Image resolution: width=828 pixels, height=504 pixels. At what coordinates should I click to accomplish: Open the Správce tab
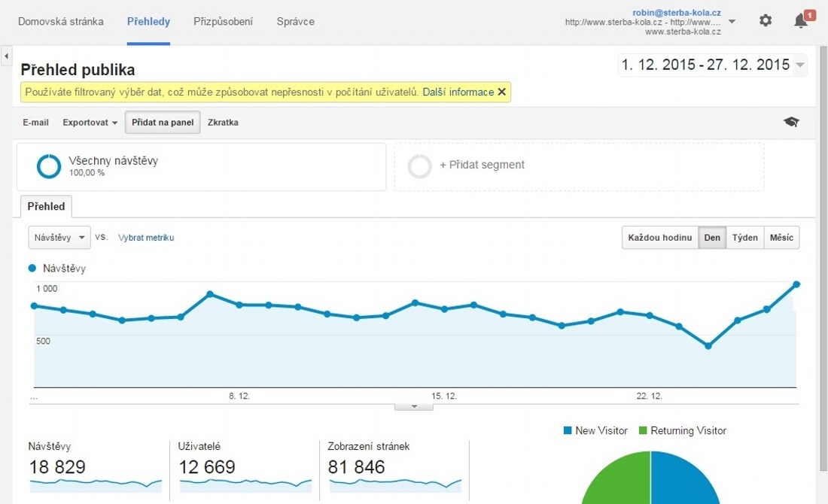pos(296,22)
